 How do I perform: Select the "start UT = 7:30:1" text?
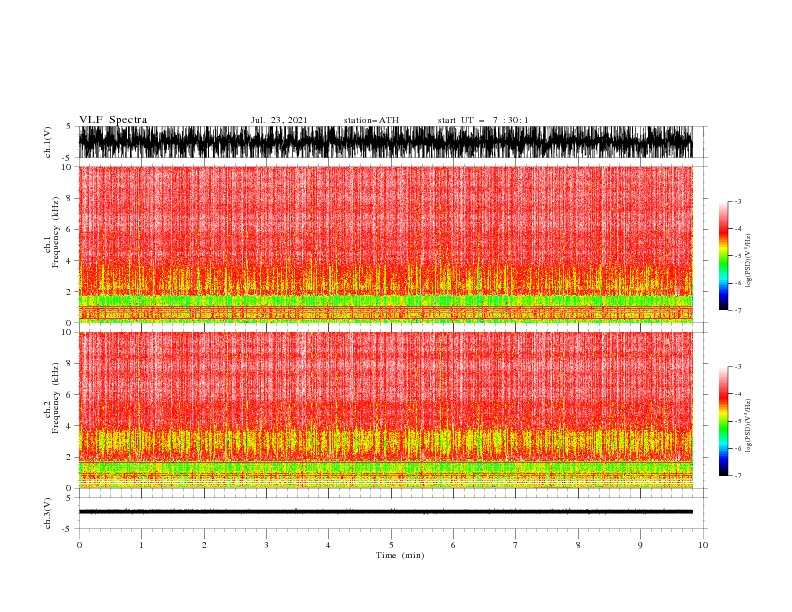(483, 120)
